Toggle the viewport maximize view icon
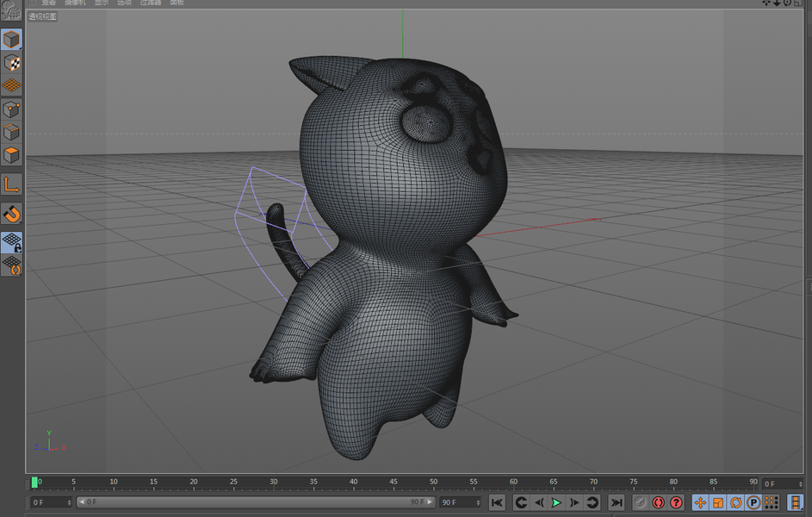The image size is (812, 517). [x=797, y=3]
